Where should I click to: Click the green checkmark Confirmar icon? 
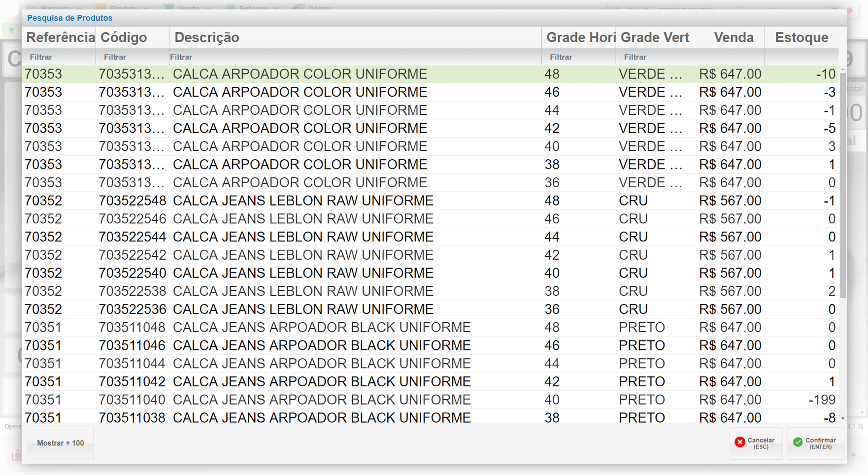click(x=798, y=442)
